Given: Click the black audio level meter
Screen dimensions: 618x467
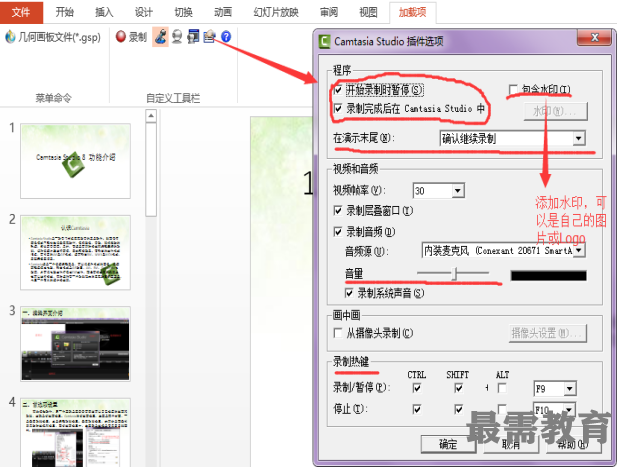Looking at the screenshot, I should tap(549, 275).
